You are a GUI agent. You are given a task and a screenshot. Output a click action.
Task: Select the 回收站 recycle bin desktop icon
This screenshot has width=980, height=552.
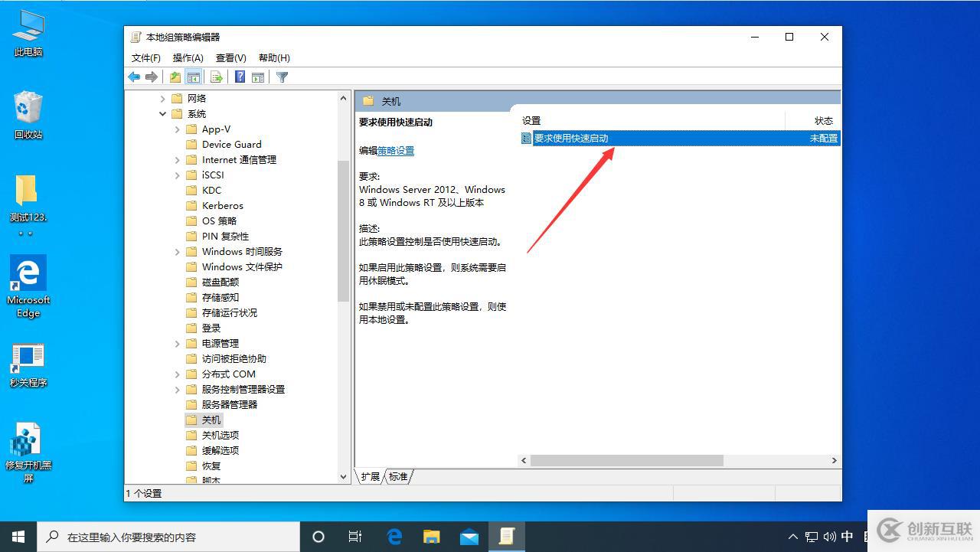28,115
